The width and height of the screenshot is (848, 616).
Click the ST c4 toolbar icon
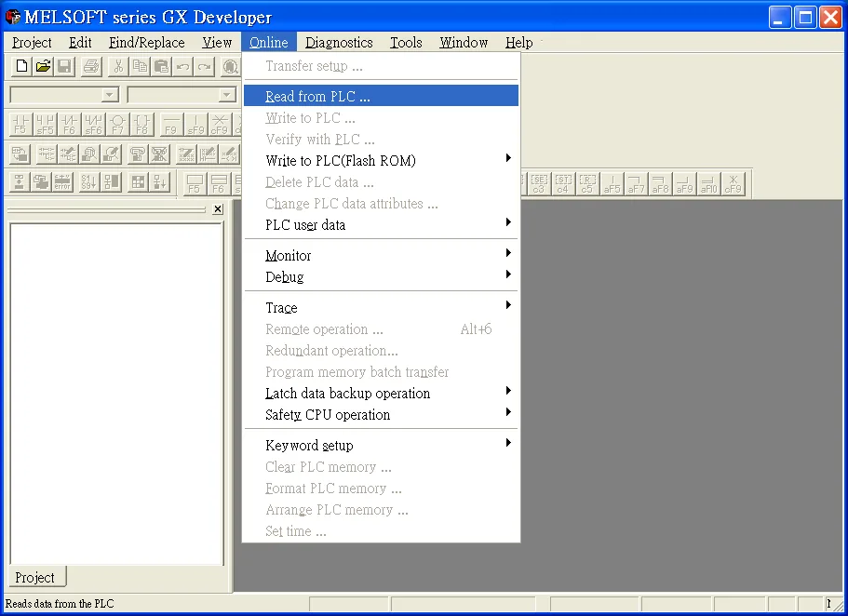tap(562, 184)
